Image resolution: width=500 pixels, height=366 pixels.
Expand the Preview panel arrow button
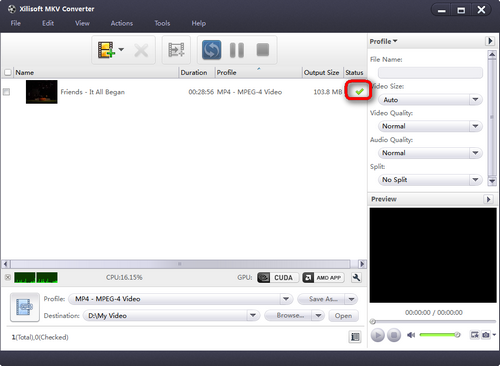tap(488, 199)
